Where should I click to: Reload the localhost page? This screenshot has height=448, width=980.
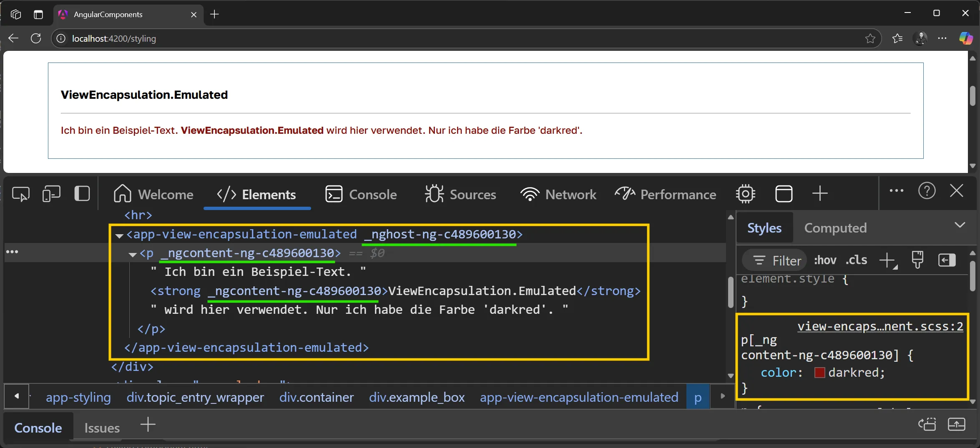pos(36,38)
